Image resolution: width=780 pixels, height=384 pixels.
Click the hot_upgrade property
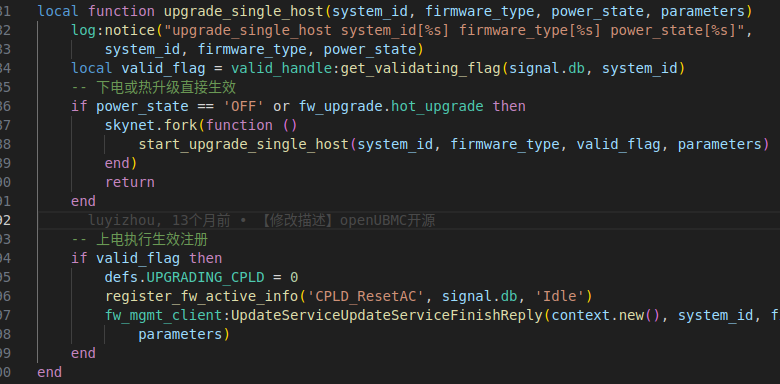[x=437, y=106]
